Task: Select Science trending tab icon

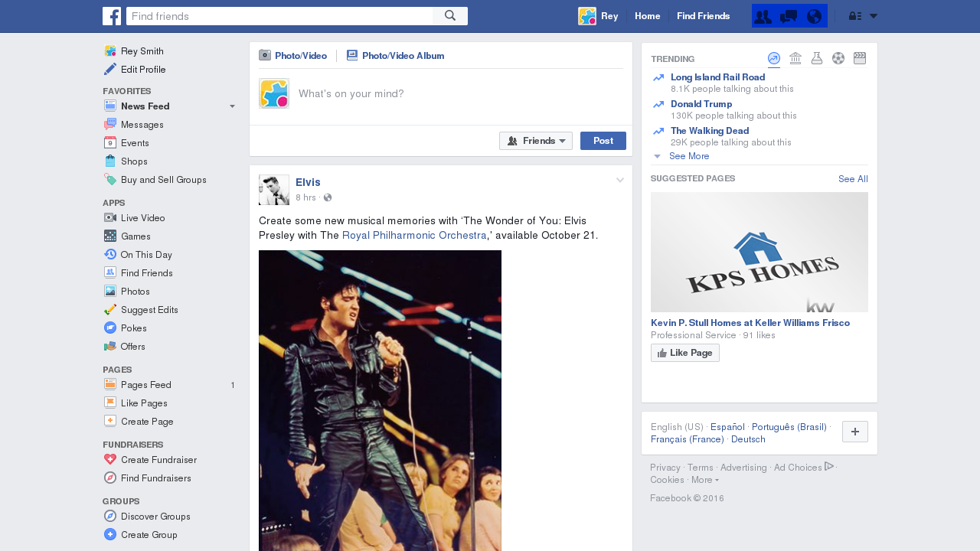Action: click(817, 59)
